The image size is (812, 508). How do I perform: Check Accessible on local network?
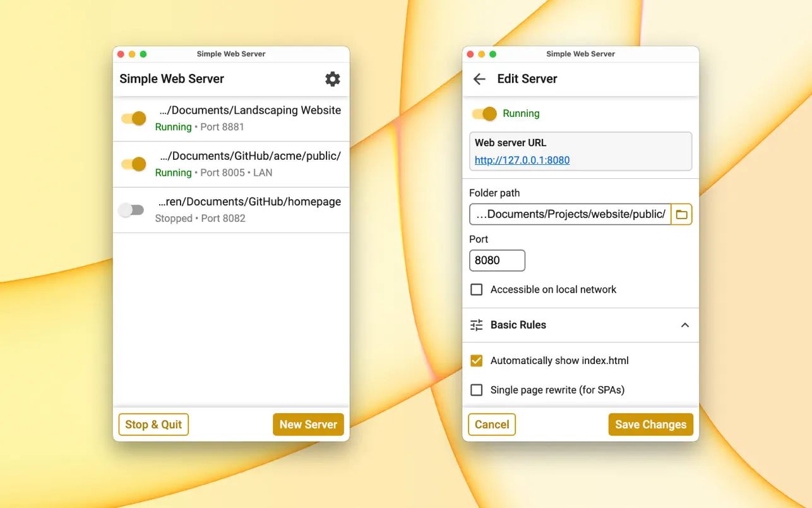point(477,289)
